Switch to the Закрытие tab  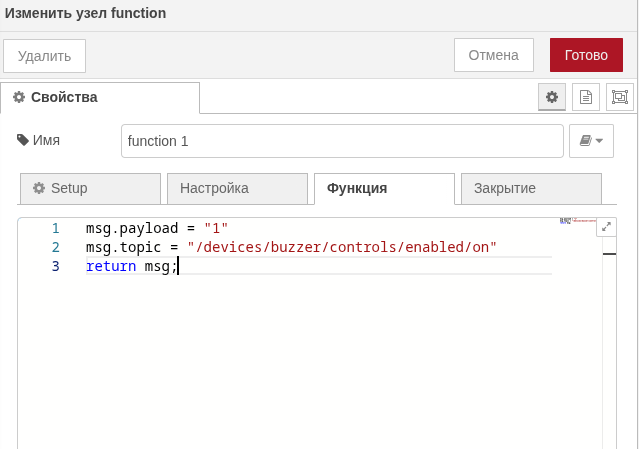531,188
